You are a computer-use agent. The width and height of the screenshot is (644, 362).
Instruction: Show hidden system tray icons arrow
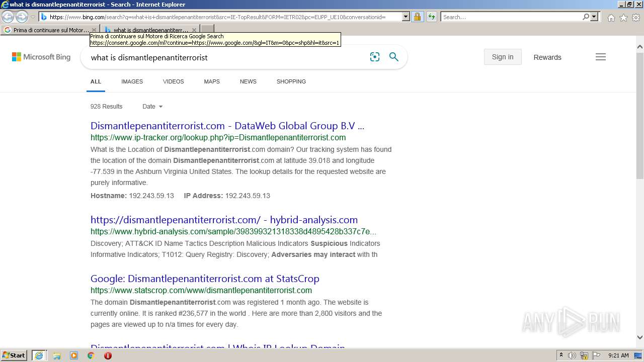pos(561,355)
